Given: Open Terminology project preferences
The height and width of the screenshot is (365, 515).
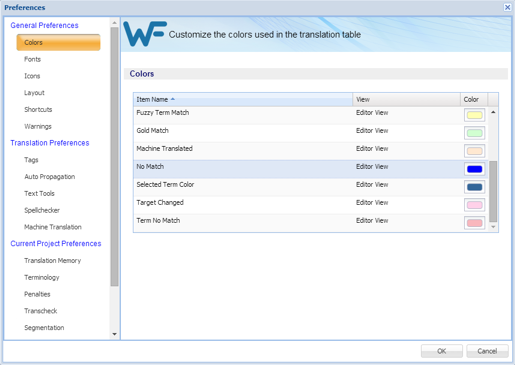Looking at the screenshot, I should (x=41, y=277).
